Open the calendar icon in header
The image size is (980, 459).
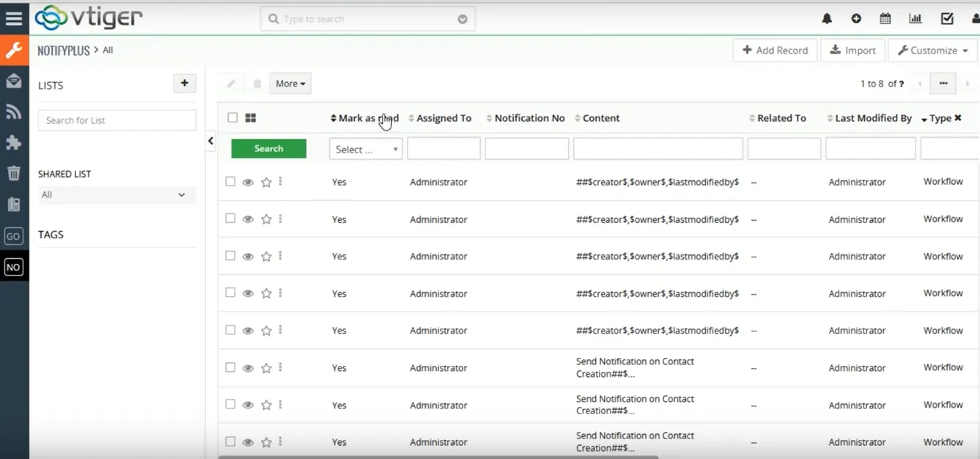[x=885, y=19]
